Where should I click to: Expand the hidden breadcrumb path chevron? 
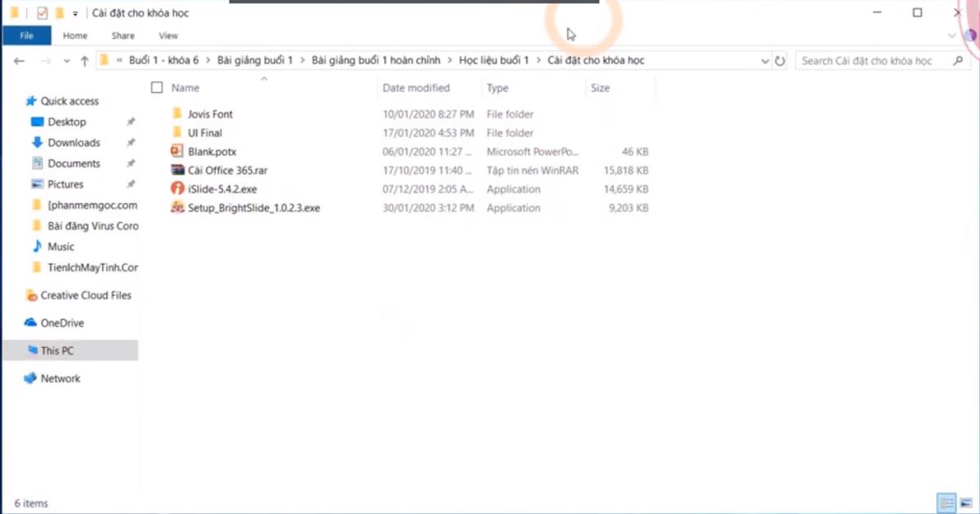(x=120, y=60)
